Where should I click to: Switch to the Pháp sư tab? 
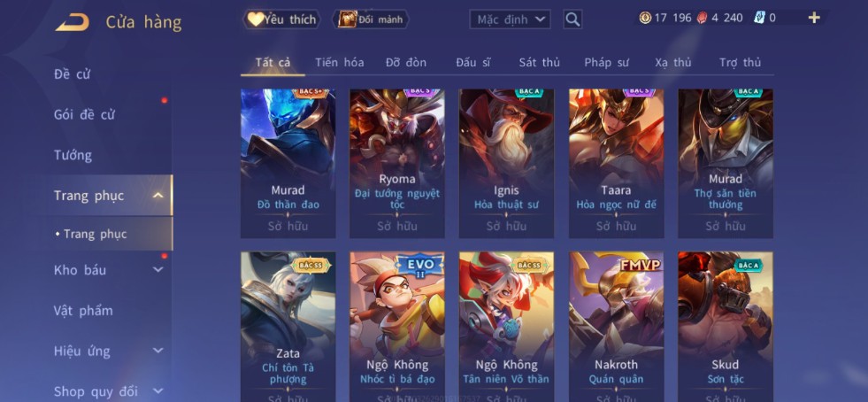coord(606,63)
